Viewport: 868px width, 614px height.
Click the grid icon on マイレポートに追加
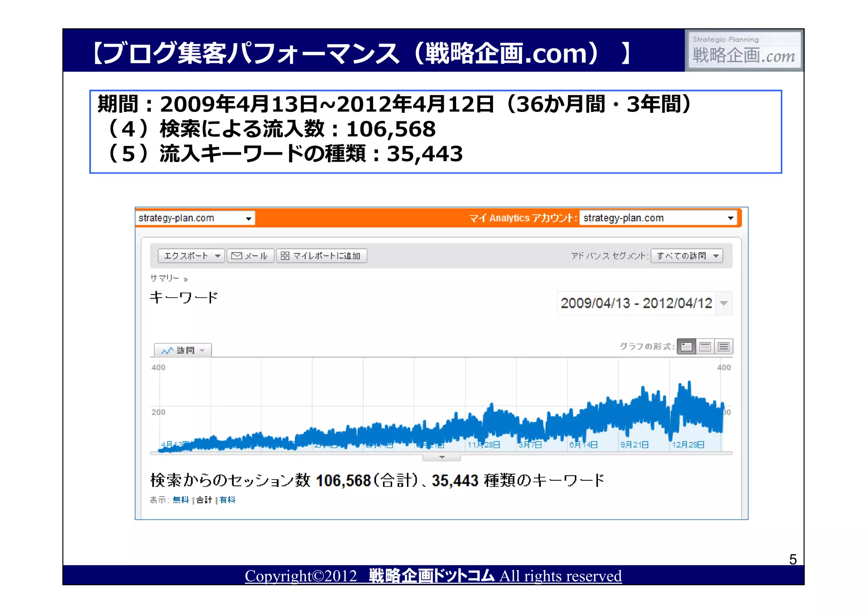pos(285,256)
